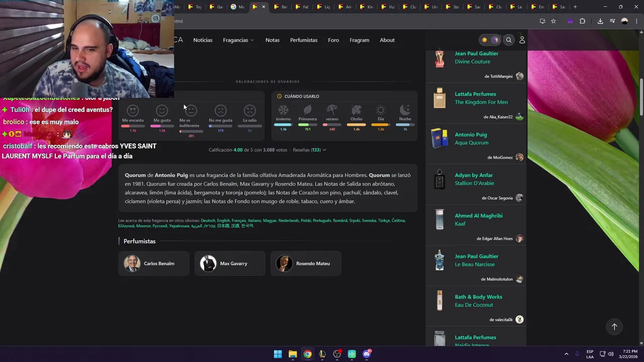The height and width of the screenshot is (362, 644).
Task: Choose the Me es indiferente face
Action: point(191,110)
